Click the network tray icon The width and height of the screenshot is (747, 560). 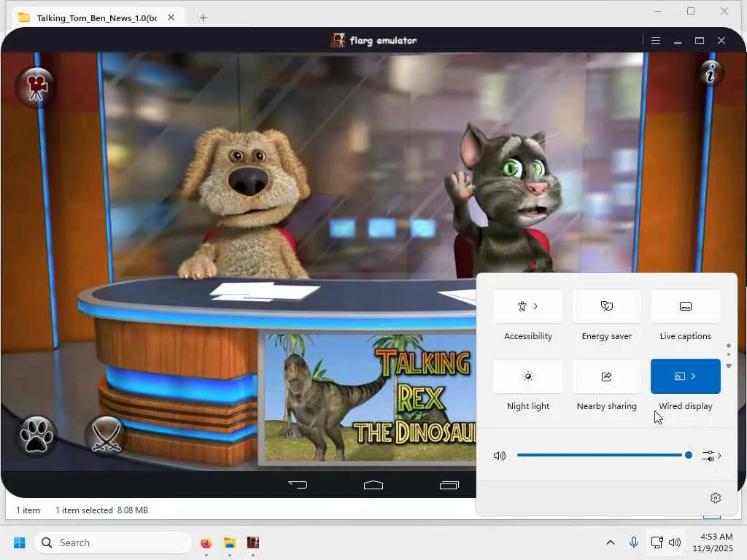657,542
